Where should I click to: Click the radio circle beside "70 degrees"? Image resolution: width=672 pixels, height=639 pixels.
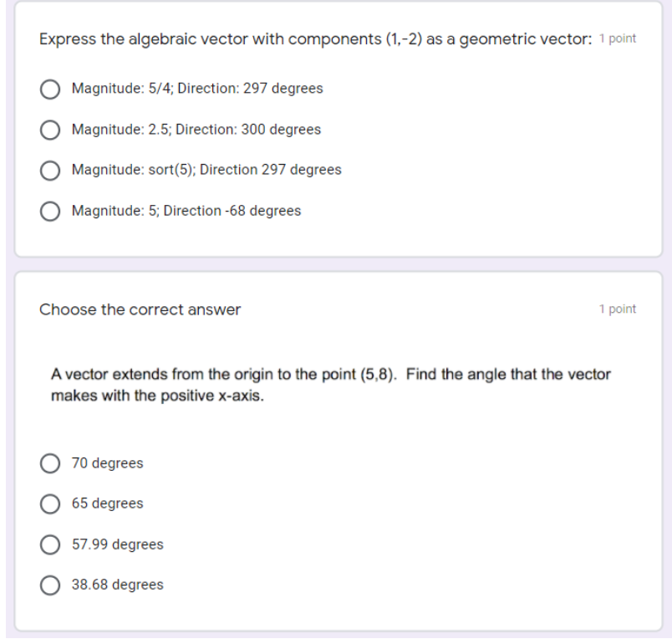[50, 463]
